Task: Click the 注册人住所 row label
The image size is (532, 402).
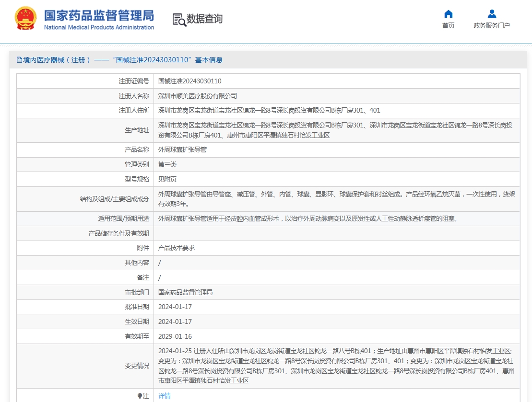Action: [134, 111]
